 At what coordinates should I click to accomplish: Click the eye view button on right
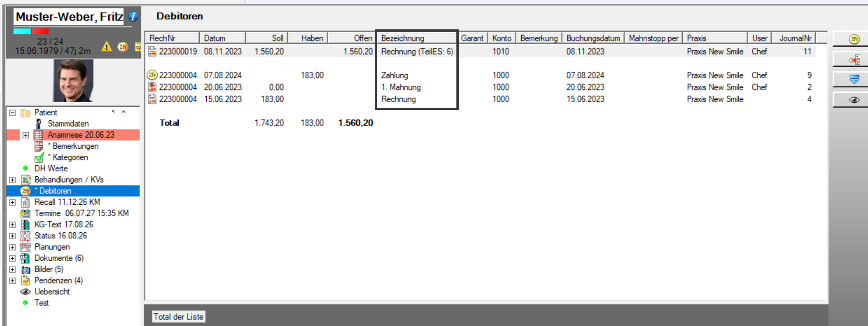pyautogui.click(x=854, y=100)
